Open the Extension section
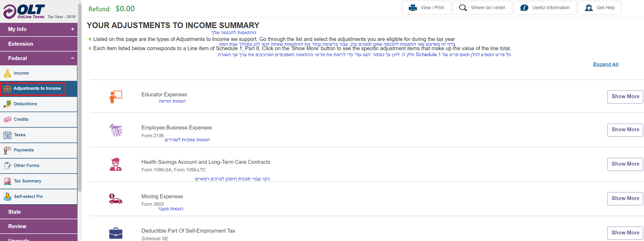The height and width of the screenshot is (241, 644). 39,44
